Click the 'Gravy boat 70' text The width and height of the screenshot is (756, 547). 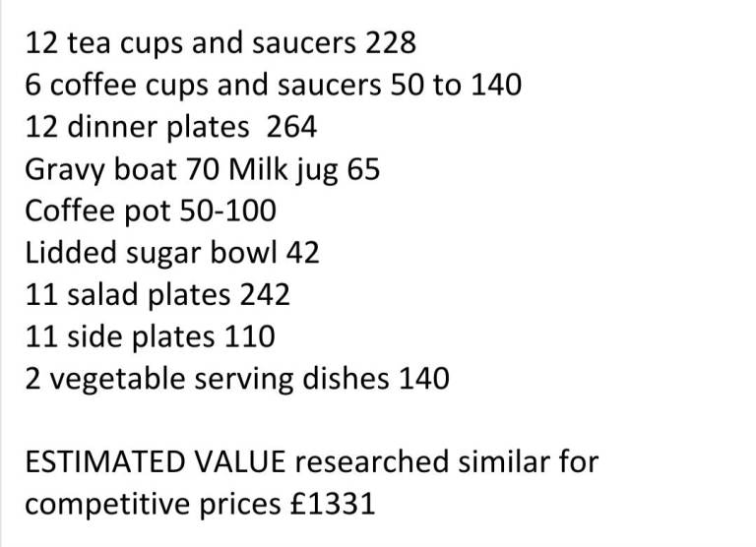point(122,171)
